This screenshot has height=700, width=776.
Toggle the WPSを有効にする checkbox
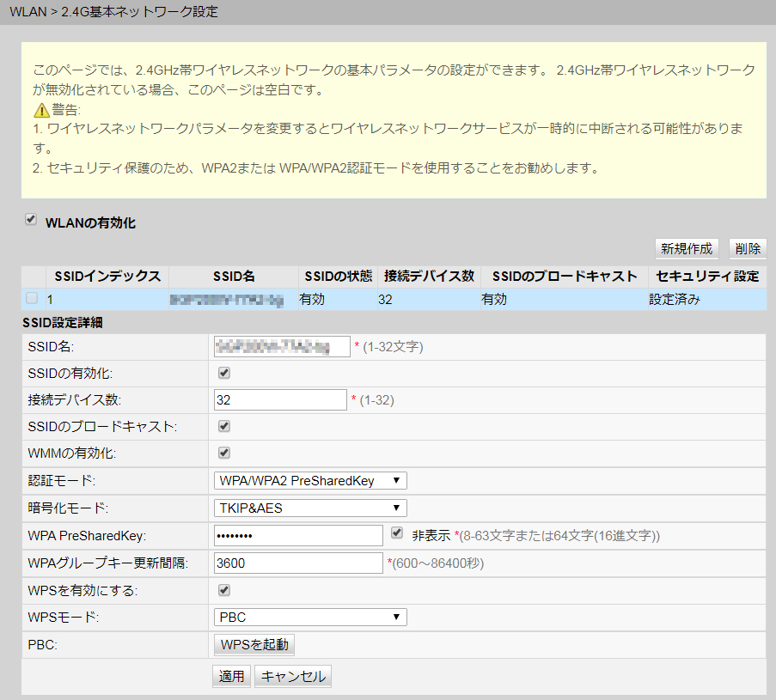coord(224,590)
